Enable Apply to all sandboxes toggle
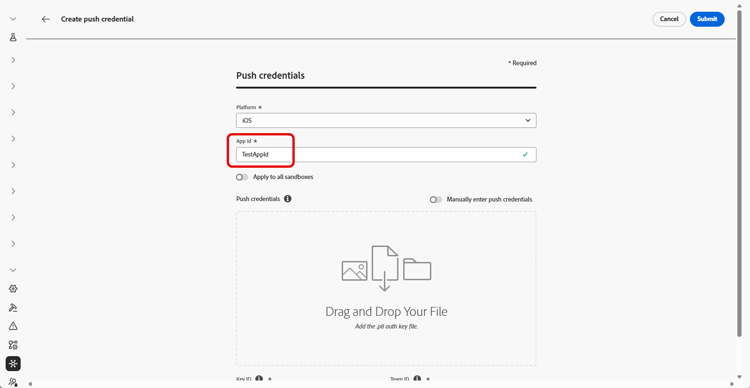This screenshot has height=388, width=750. (242, 177)
